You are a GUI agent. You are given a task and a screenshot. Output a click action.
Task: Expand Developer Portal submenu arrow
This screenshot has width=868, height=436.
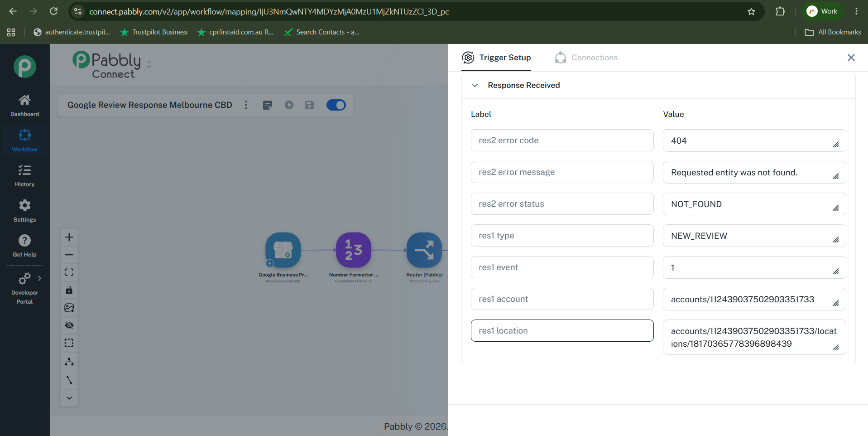[x=40, y=278]
